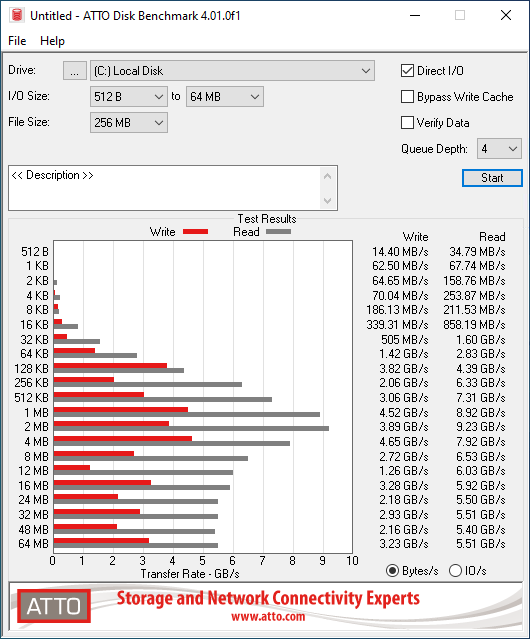530x639 pixels.
Task: Minimize the ATTO Disk Benchmark window
Action: coord(415,15)
